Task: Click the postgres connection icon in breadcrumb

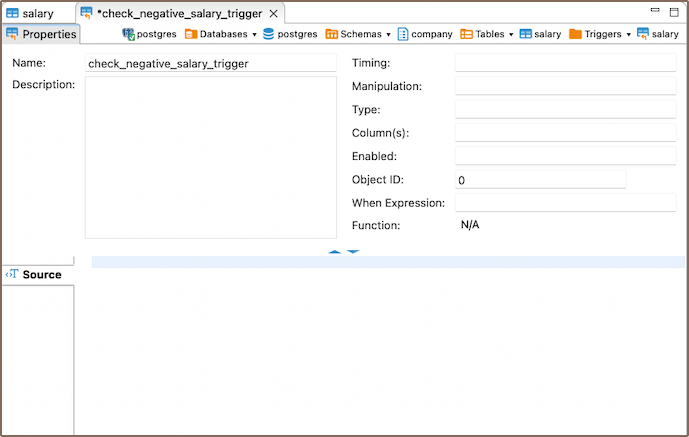Action: click(129, 34)
